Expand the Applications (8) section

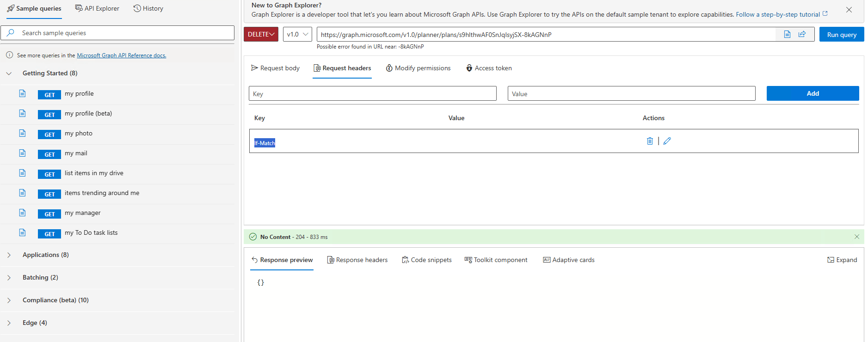click(x=9, y=255)
